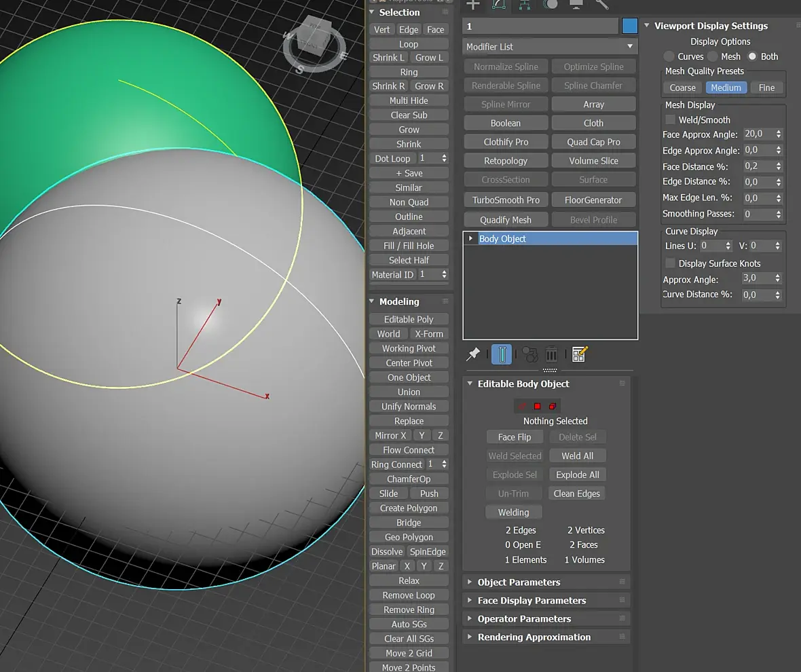Image resolution: width=801 pixels, height=672 pixels.
Task: Select the Curves display option
Action: [669, 56]
